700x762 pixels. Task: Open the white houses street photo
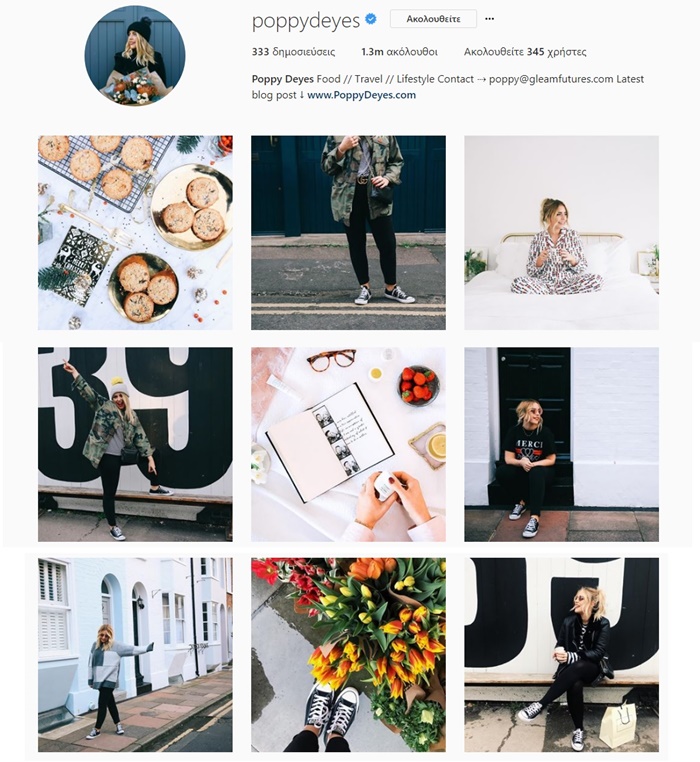coord(135,655)
